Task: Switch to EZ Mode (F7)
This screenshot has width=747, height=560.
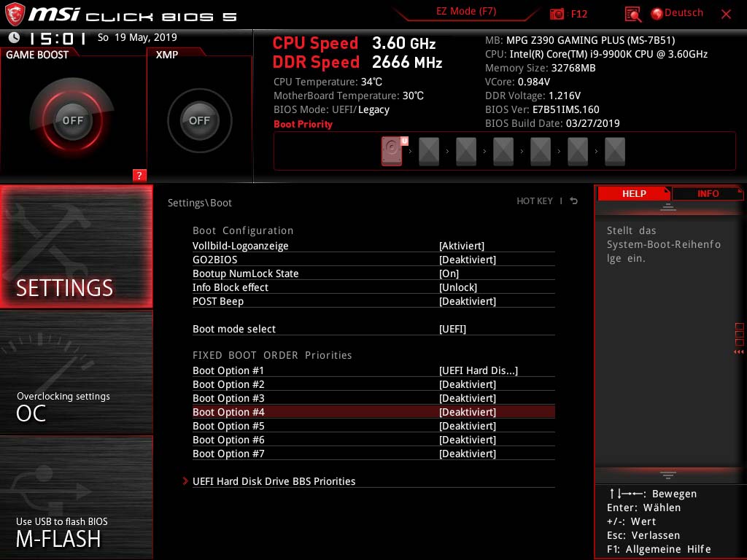Action: point(466,12)
